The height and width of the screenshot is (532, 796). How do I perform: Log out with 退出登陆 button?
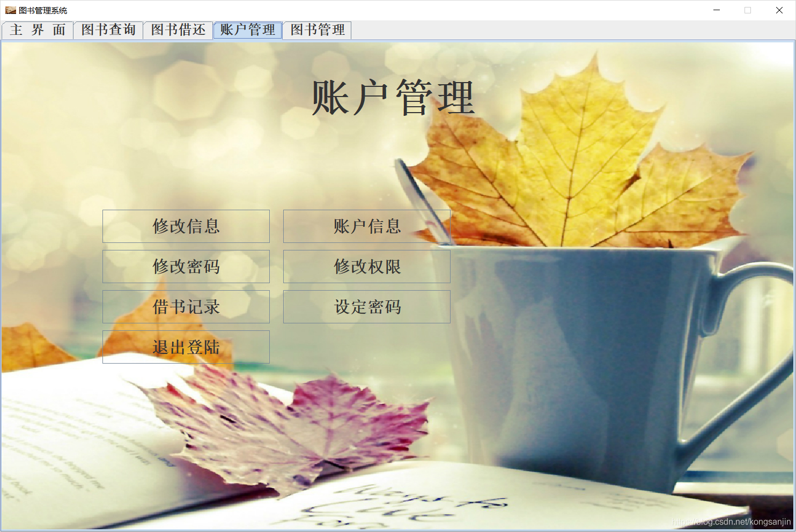pyautogui.click(x=186, y=347)
